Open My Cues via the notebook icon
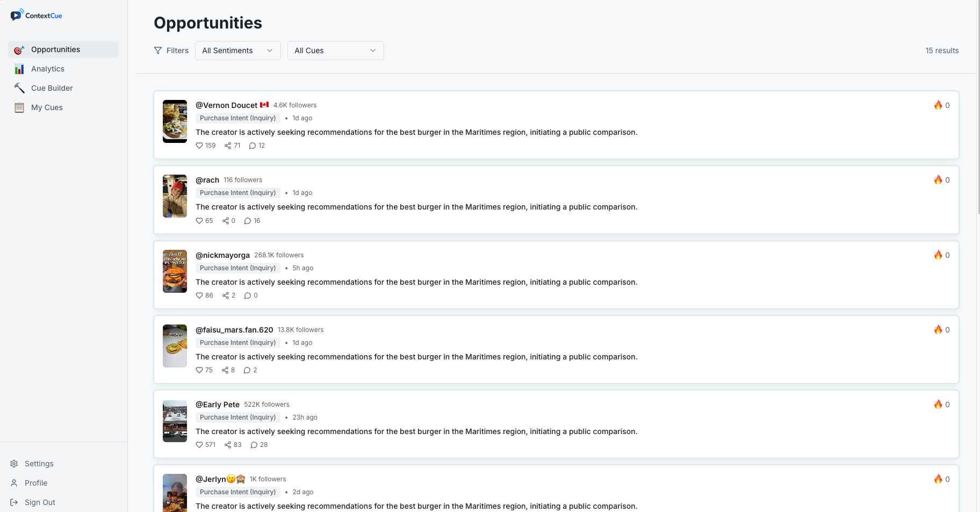 coord(19,107)
